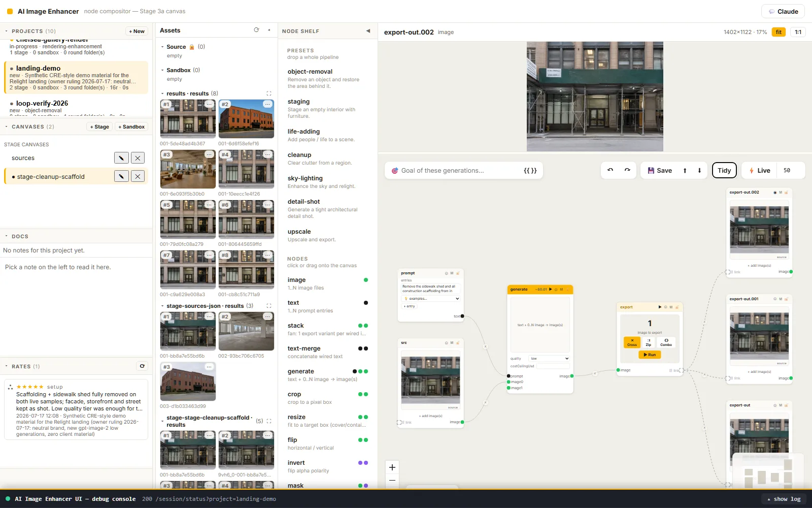Toggle the M flag on prompt node
Image resolution: width=812 pixels, height=508 pixels.
452,273
